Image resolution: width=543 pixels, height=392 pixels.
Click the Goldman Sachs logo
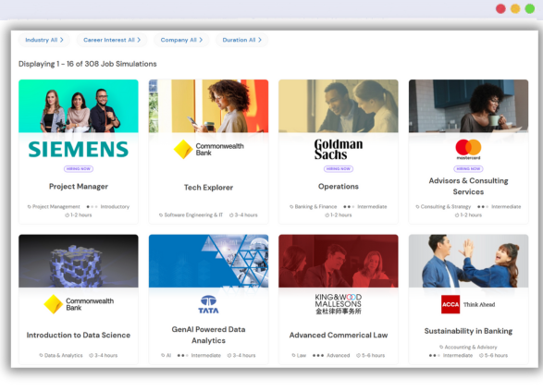[x=339, y=150]
